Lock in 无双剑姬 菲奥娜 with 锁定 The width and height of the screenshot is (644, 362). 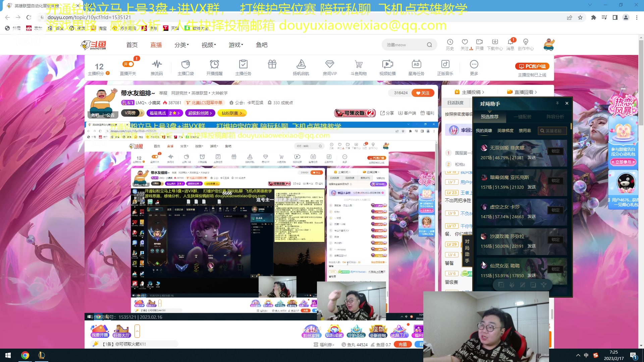555,151
